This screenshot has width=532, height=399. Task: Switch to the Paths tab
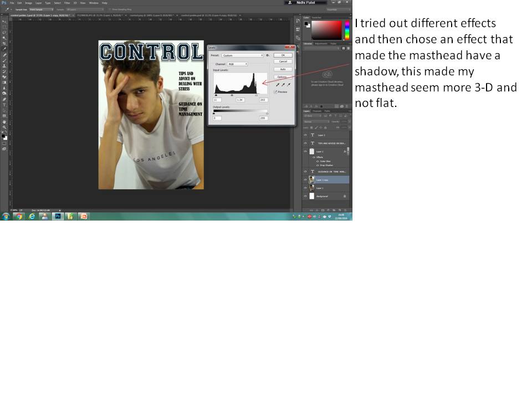(x=327, y=111)
